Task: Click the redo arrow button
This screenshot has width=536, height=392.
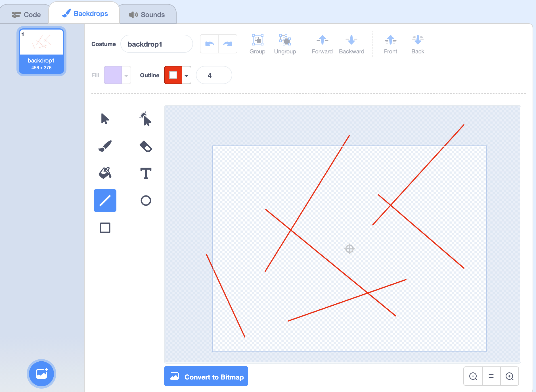Action: coord(228,44)
